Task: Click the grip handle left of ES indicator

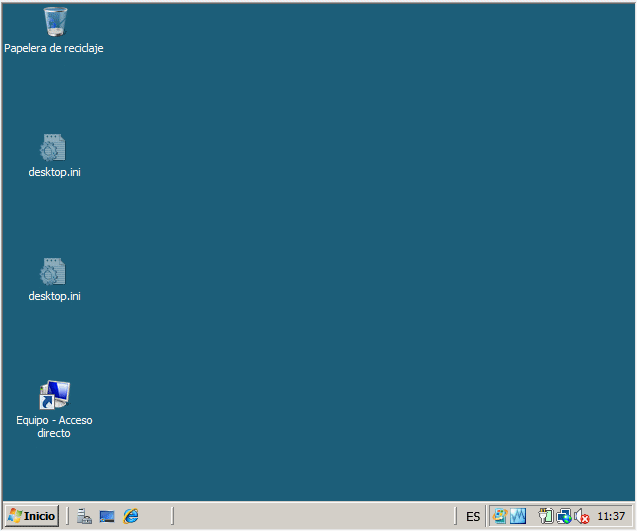Action: tap(457, 516)
